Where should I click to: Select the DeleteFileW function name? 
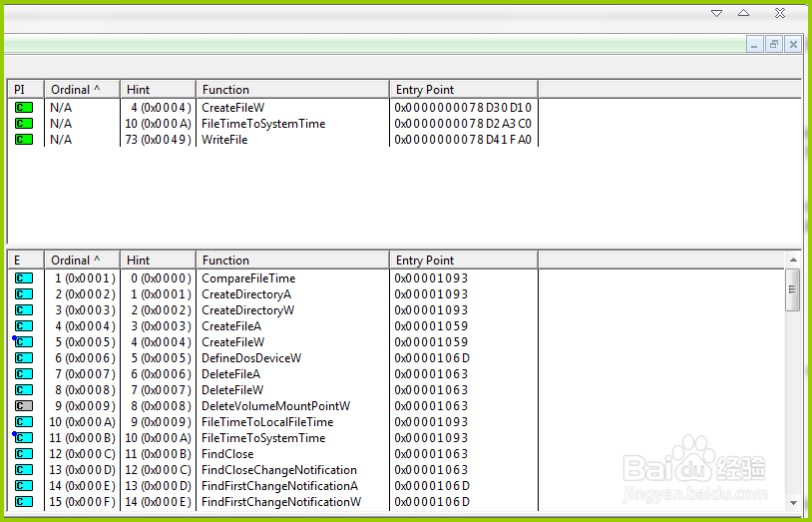coord(232,390)
